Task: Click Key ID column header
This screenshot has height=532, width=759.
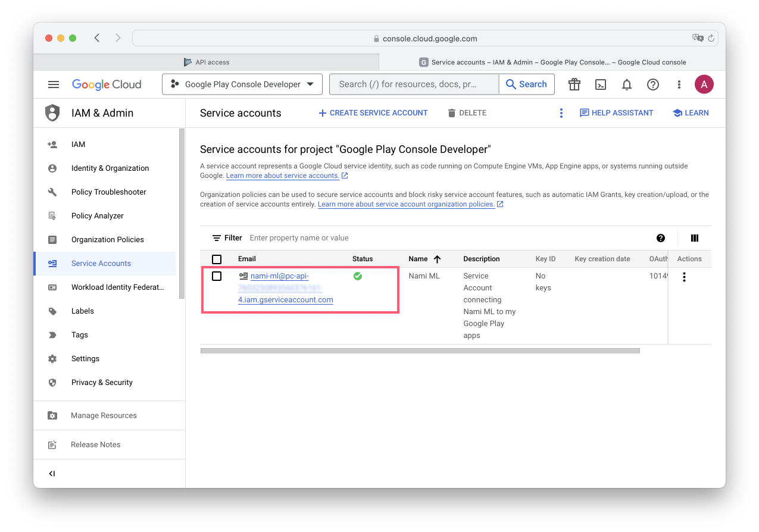Action: 546,259
